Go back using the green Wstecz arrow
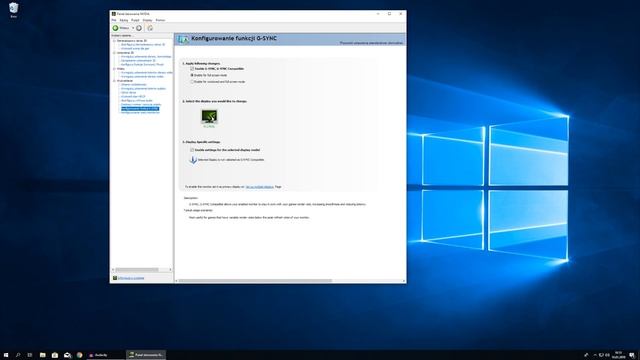The height and width of the screenshot is (360, 640). click(x=116, y=28)
